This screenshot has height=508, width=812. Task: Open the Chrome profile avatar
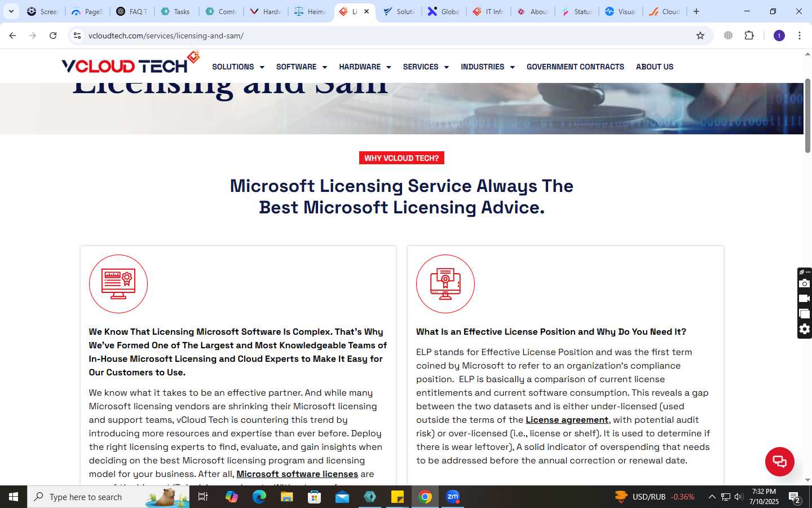779,36
